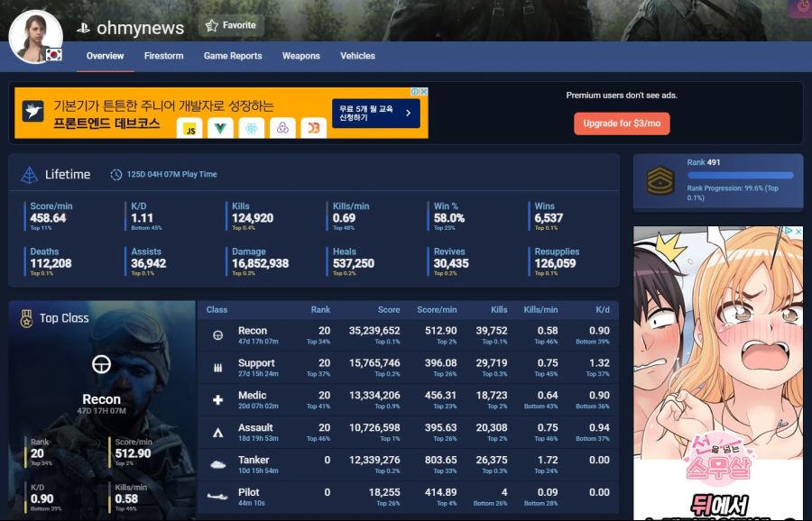This screenshot has height=521, width=812.
Task: Sort table by Score/min column header
Action: point(437,310)
